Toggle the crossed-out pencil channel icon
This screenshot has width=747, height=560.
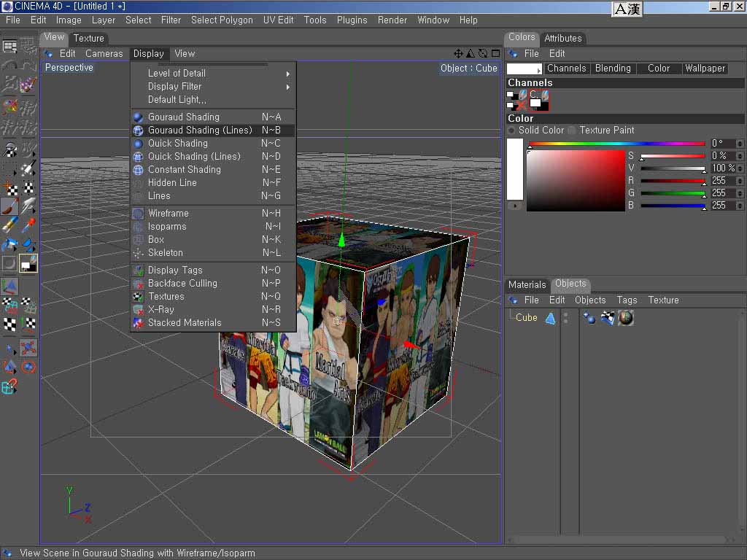(516, 104)
